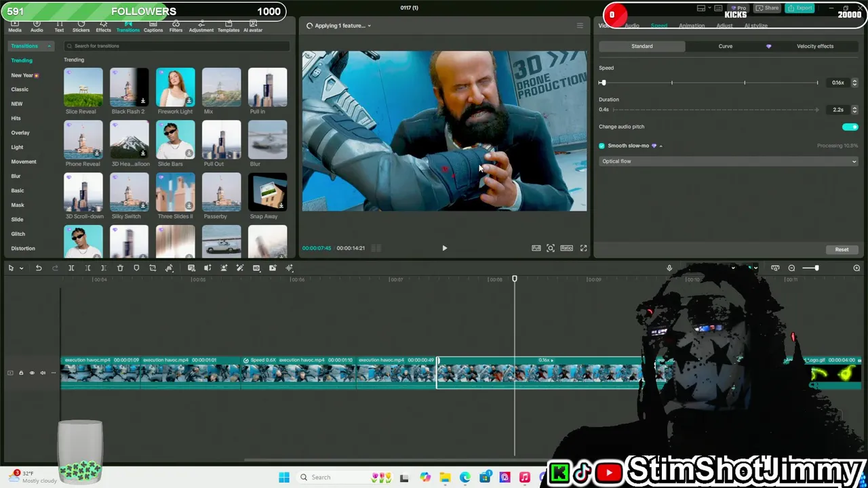Adjust the Duration value stepper arrows
The image size is (868, 488).
coord(854,110)
